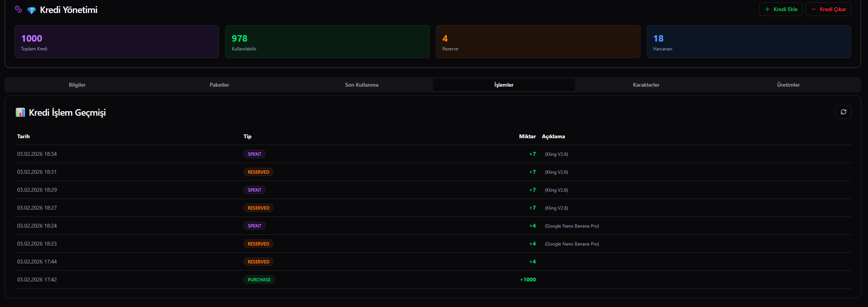
Task: Click +4 amount in the 17:44 row
Action: pos(533,262)
